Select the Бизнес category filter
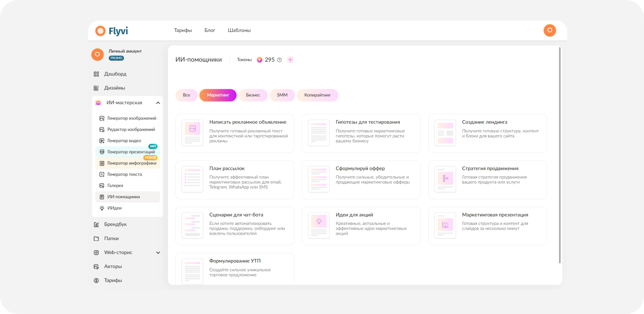The height and width of the screenshot is (314, 644). [253, 95]
